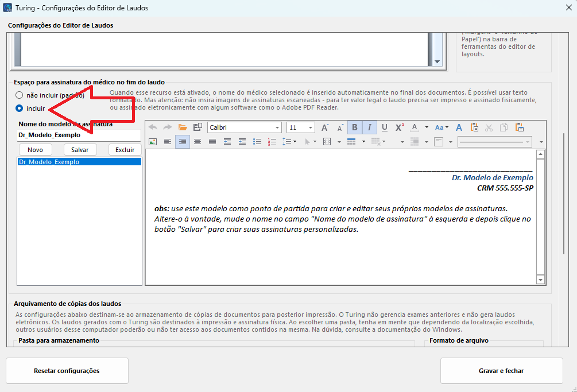Apply numbered list formatting
Screen dimensions: 577x392
tap(272, 142)
